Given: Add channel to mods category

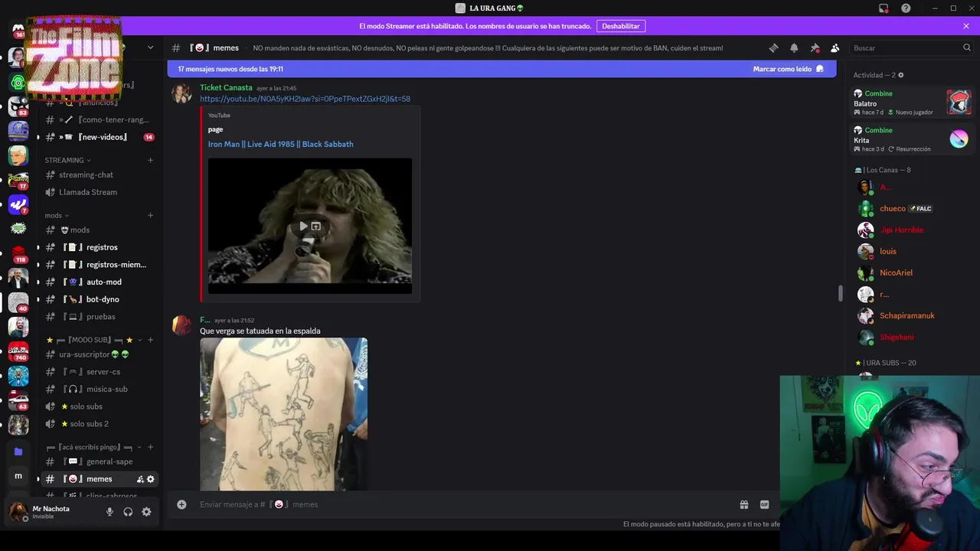Looking at the screenshot, I should (150, 215).
